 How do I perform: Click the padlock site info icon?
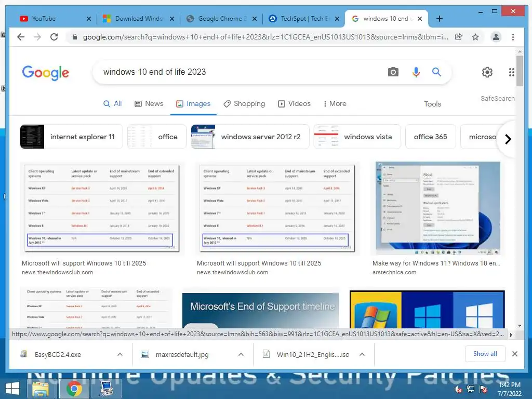(x=75, y=37)
